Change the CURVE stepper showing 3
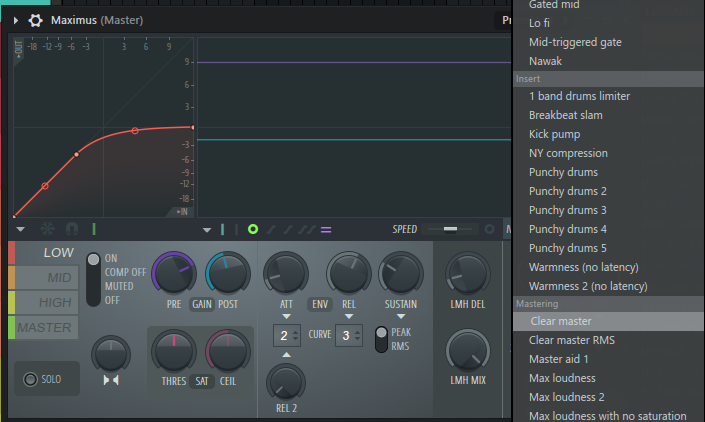705x422 pixels. tap(349, 335)
